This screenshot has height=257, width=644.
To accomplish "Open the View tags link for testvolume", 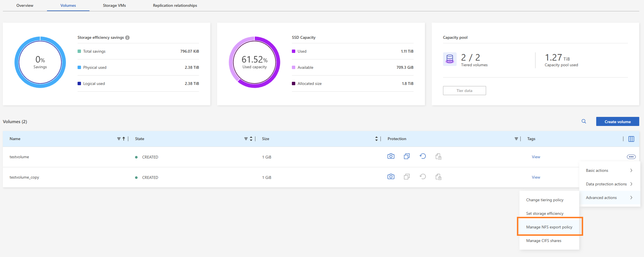I will pyautogui.click(x=536, y=157).
